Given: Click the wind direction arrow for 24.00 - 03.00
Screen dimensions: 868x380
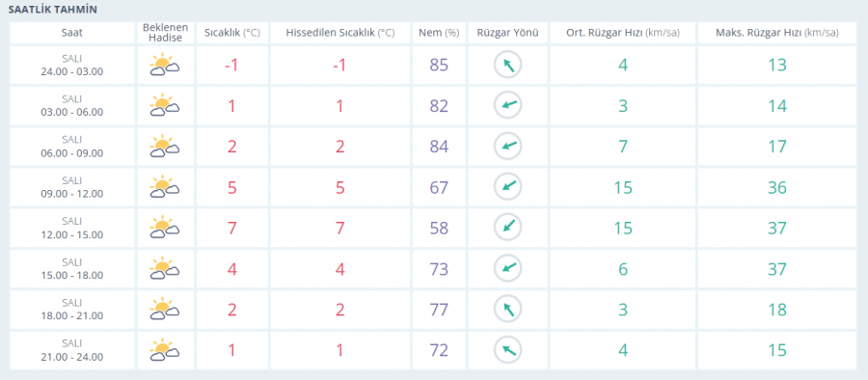Looking at the screenshot, I should pos(507,65).
